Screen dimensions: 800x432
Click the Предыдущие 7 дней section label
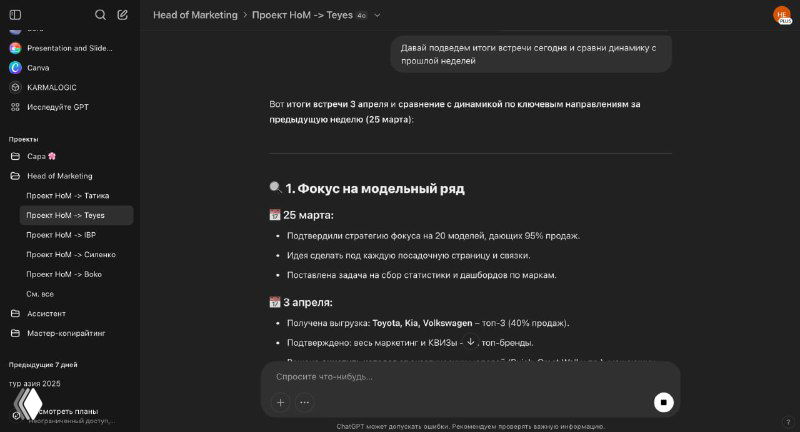(x=43, y=365)
